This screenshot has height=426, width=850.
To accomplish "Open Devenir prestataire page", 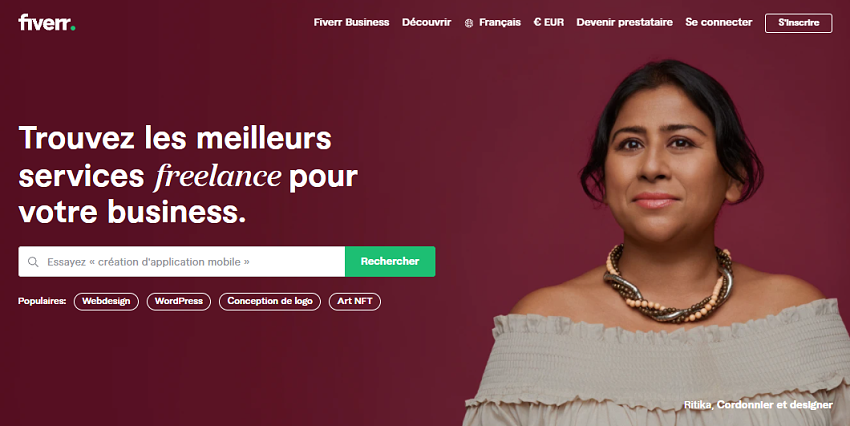I will (x=624, y=22).
